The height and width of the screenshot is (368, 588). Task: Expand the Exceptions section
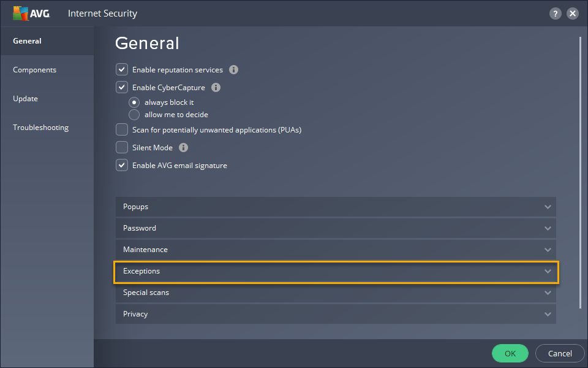336,271
